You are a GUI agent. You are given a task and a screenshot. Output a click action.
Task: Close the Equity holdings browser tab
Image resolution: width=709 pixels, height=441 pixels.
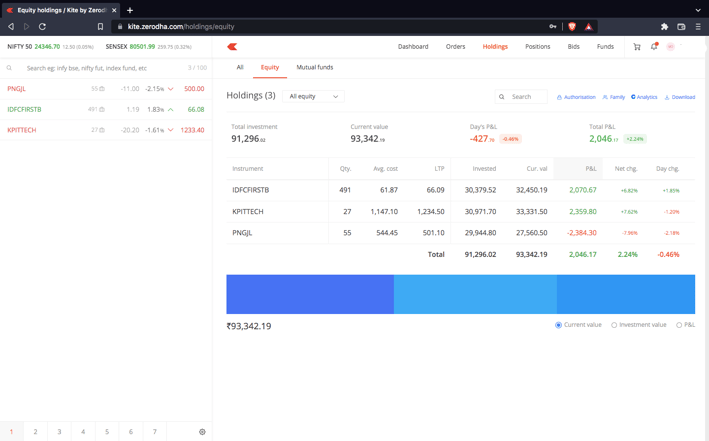(114, 10)
